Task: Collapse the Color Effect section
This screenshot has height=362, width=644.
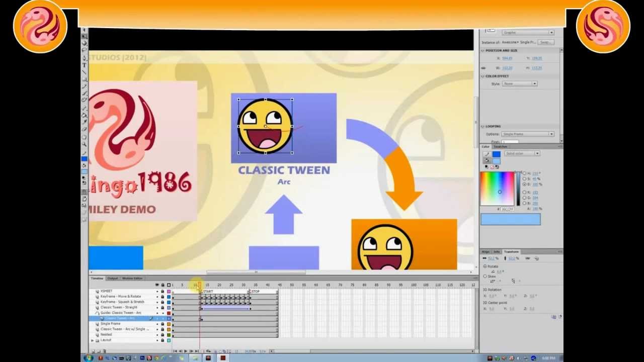Action: click(x=483, y=76)
